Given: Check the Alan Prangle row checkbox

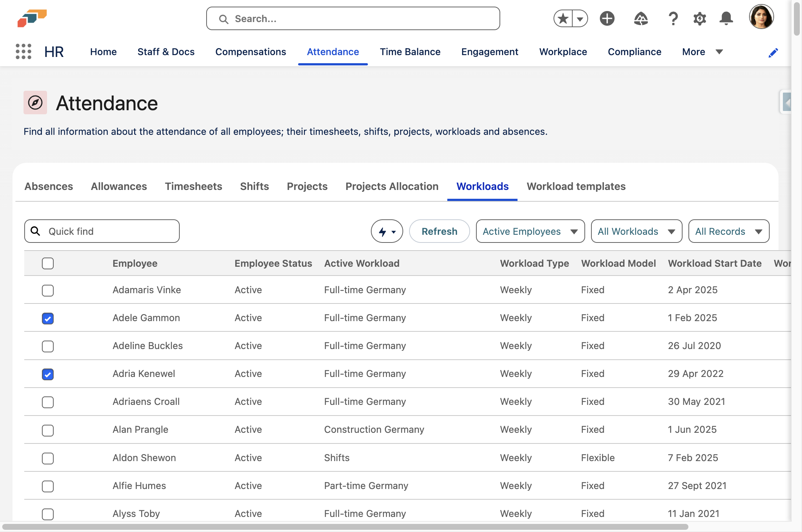Looking at the screenshot, I should coord(48,430).
